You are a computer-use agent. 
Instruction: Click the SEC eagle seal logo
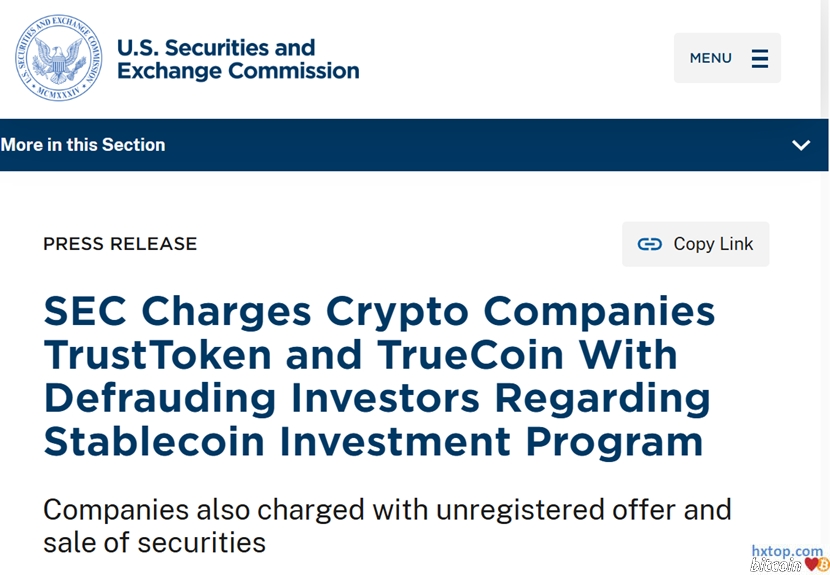(x=58, y=58)
